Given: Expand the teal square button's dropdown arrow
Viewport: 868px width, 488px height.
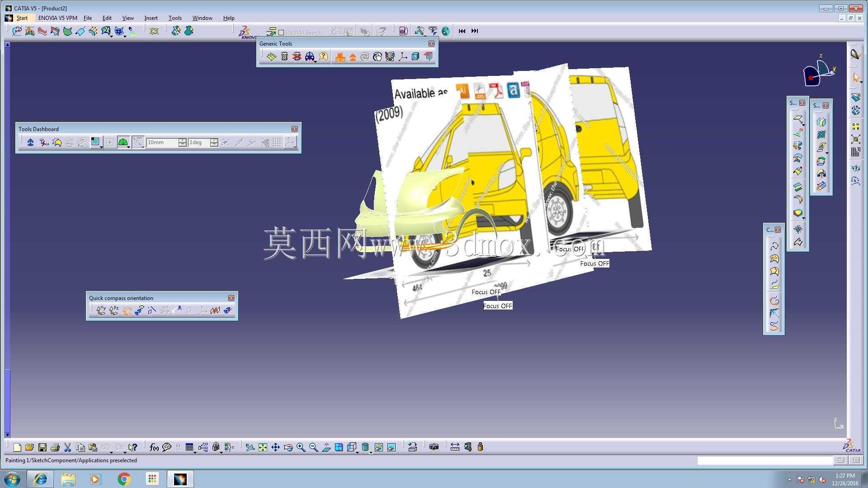Looking at the screenshot, I should pos(101,147).
